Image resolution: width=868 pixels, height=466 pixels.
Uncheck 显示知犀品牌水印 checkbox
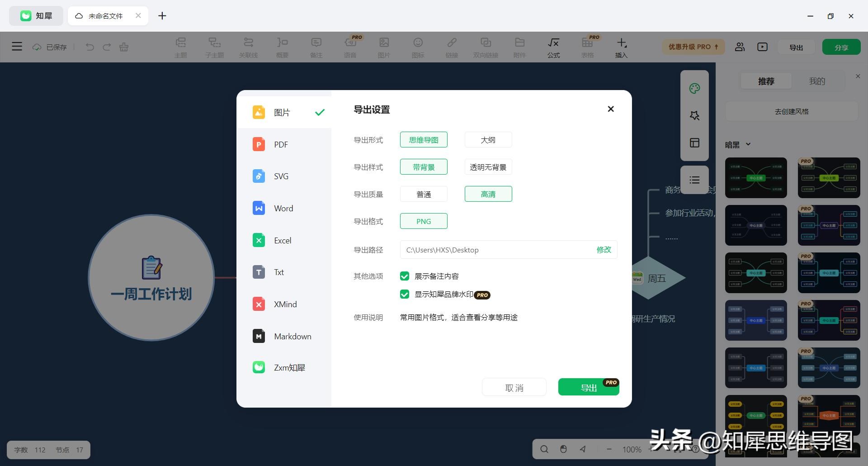(x=405, y=295)
